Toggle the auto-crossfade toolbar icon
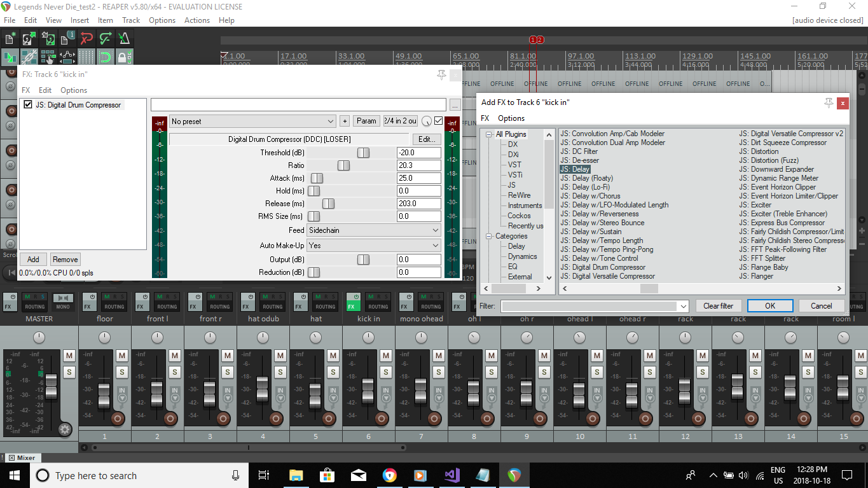Viewport: 868px width, 488px height. 10,57
